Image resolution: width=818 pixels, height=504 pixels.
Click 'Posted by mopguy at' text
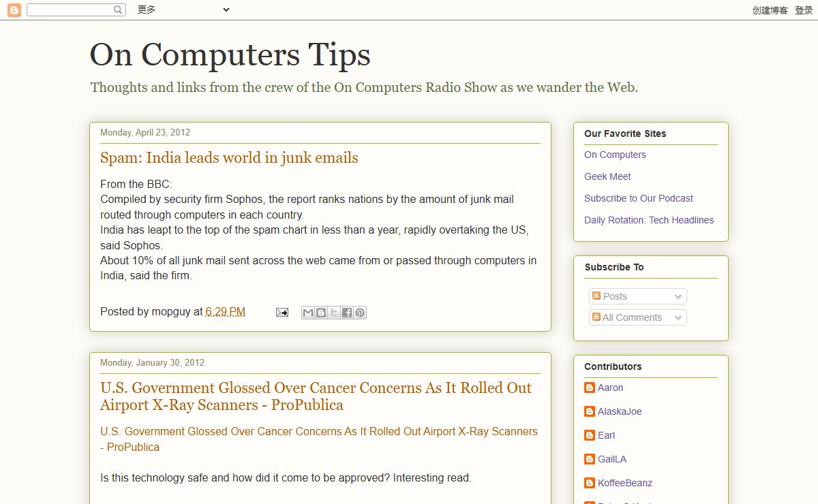pyautogui.click(x=151, y=311)
